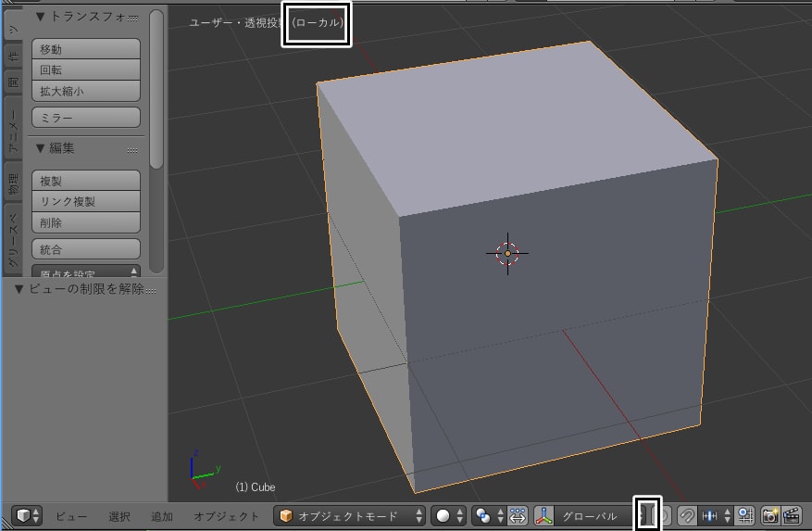Click the XYZ axis mini gizmo
The image size is (812, 531).
pos(205,470)
